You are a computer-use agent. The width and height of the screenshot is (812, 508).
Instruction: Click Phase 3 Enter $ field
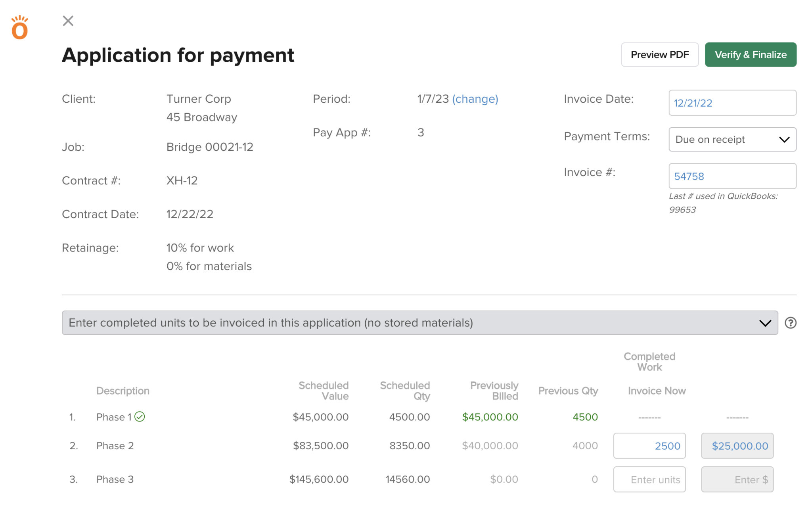737,479
